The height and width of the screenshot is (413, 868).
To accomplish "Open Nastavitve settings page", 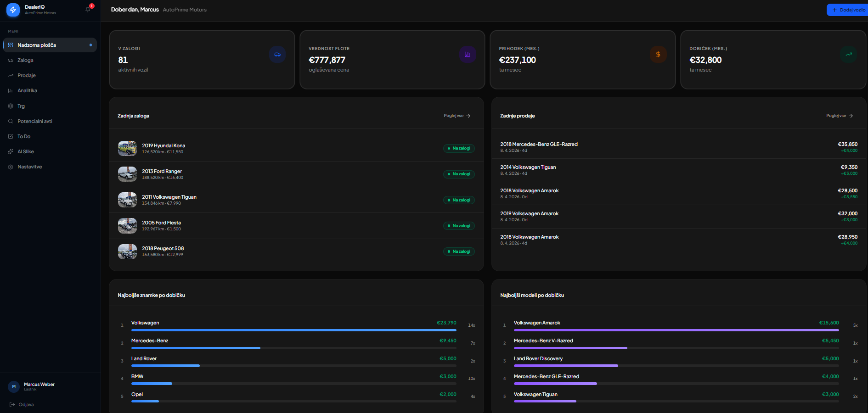I will (29, 167).
